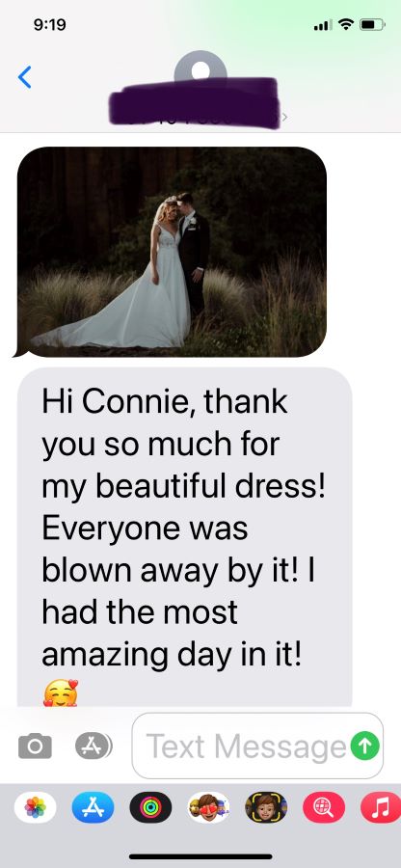The image size is (401, 868).
Task: Open Memoji stickers with heart eyes
Action: coord(208,807)
